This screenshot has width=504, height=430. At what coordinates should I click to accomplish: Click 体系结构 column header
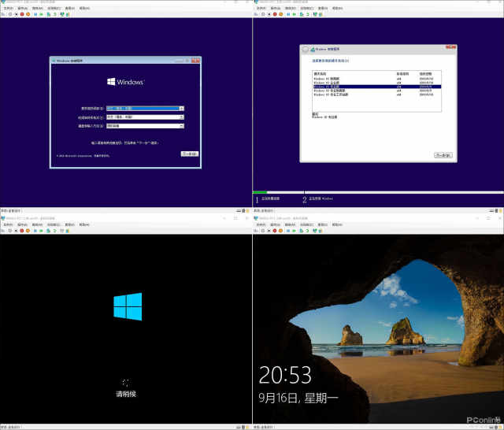tap(402, 74)
